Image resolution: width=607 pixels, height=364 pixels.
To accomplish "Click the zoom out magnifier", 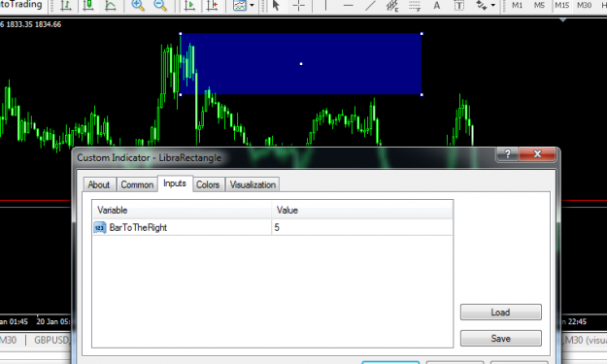I will click(160, 6).
